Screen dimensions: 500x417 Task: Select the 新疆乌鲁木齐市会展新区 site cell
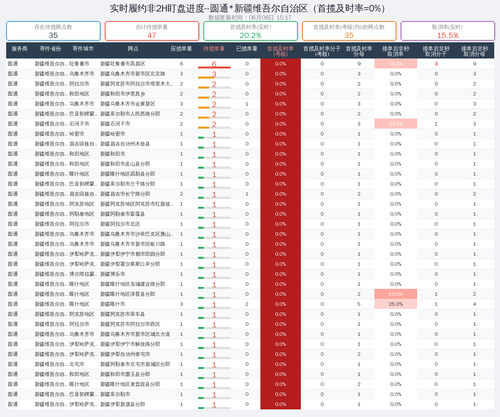(x=128, y=104)
